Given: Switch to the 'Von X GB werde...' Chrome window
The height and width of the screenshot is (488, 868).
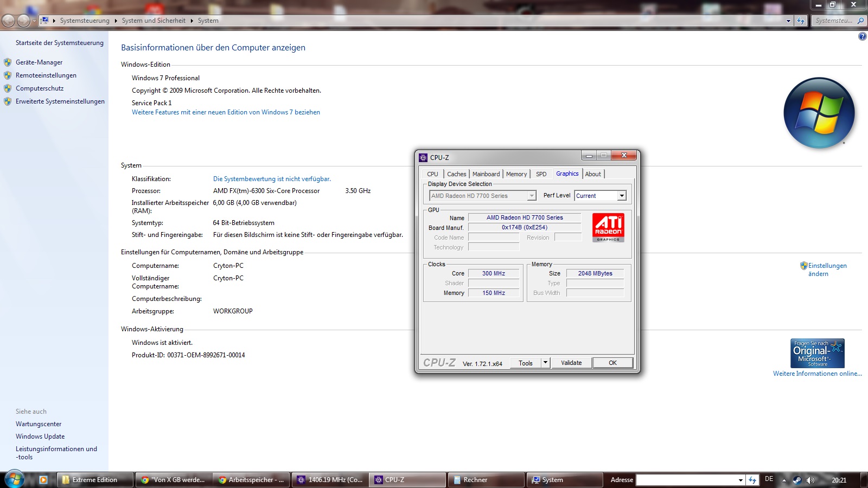Looking at the screenshot, I should click(x=173, y=480).
